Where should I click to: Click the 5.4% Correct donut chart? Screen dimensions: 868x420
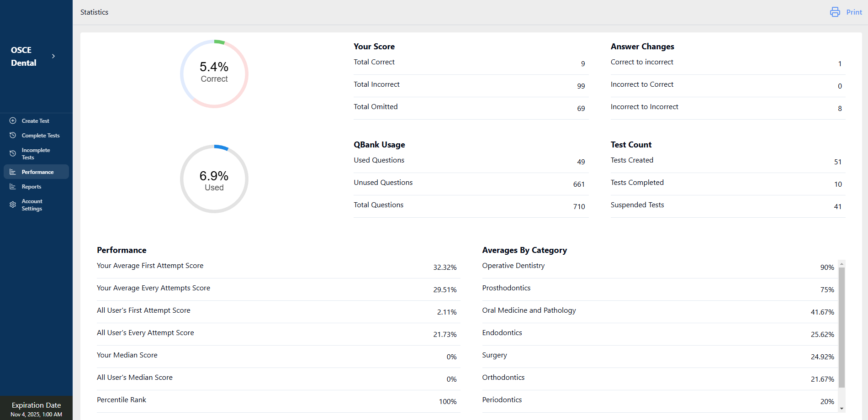click(214, 73)
